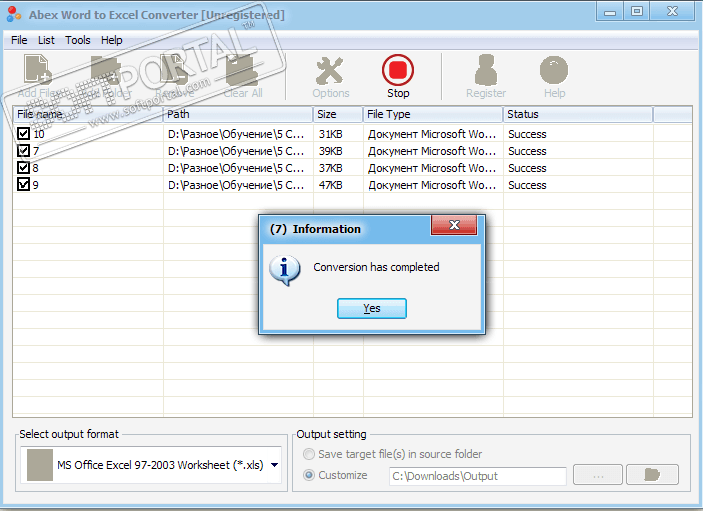Image resolution: width=703 pixels, height=511 pixels.
Task: Minimize the Abex converter window
Action: tap(610, 12)
